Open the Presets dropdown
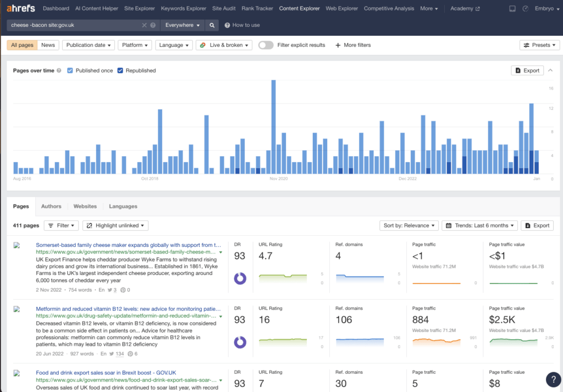This screenshot has height=392, width=563. point(539,45)
